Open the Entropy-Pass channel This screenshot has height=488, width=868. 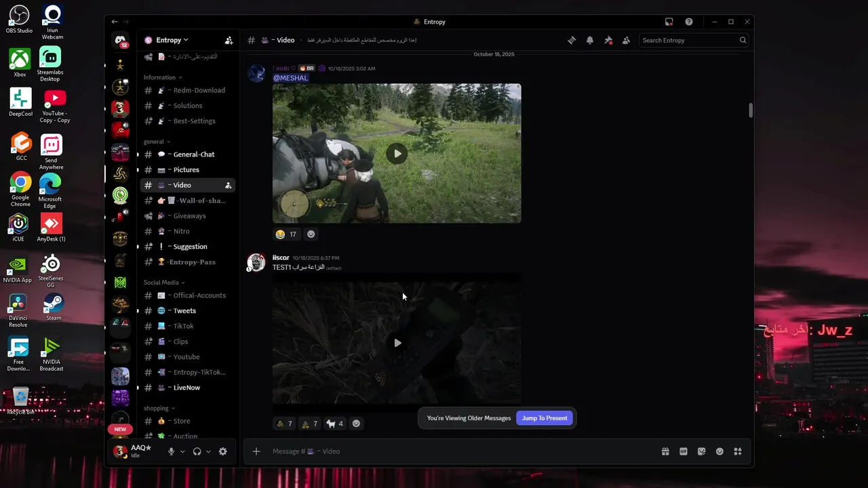(188, 262)
